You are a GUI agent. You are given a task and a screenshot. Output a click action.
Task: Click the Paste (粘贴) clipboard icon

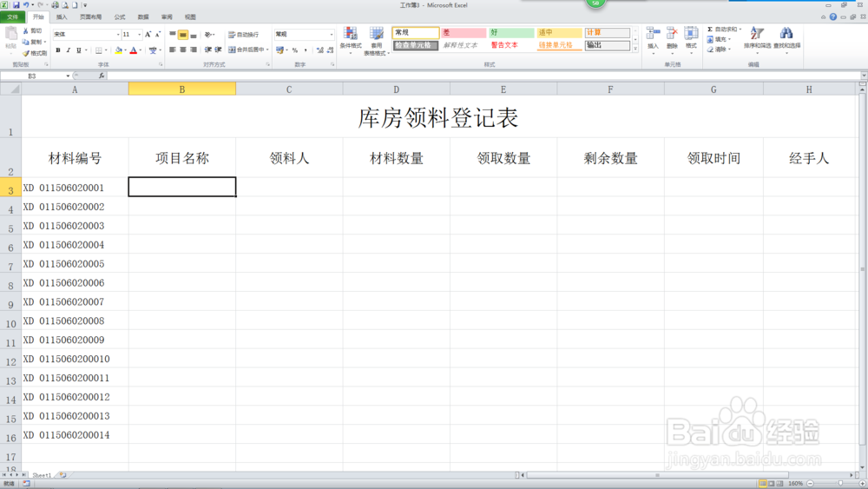[x=10, y=35]
